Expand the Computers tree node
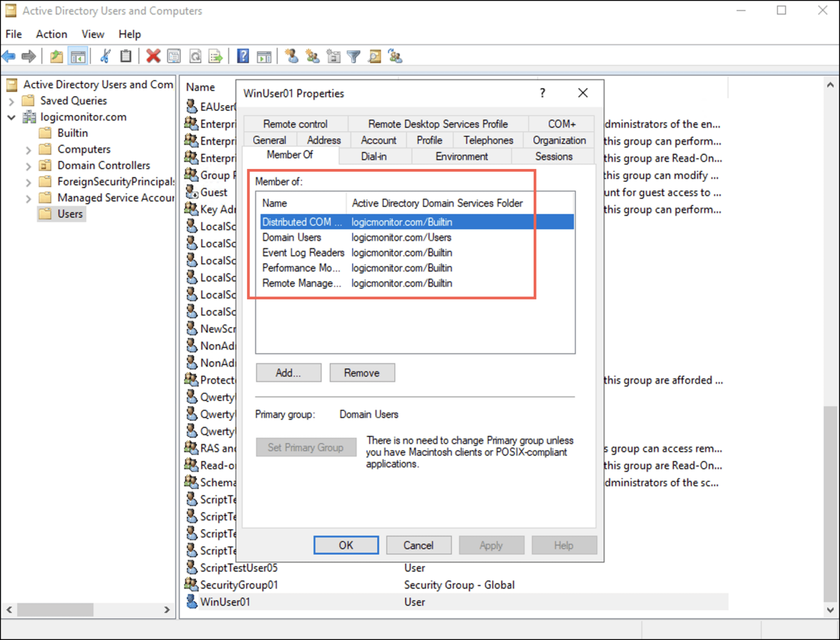840x640 pixels. pyautogui.click(x=28, y=149)
